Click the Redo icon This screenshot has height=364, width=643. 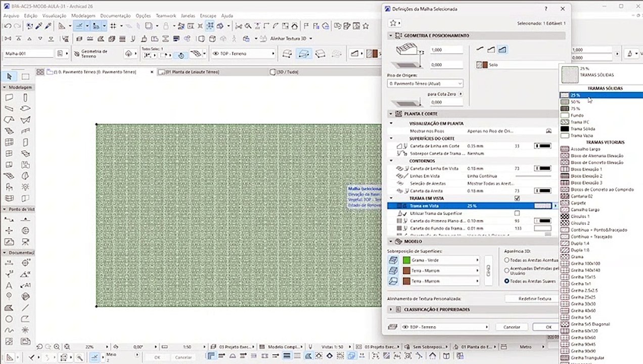pyautogui.click(x=17, y=26)
